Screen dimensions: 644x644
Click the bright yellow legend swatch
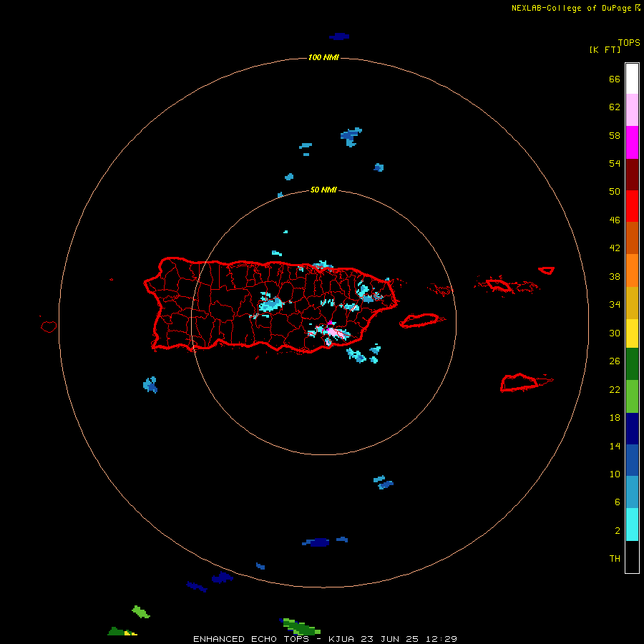pyautogui.click(x=632, y=333)
